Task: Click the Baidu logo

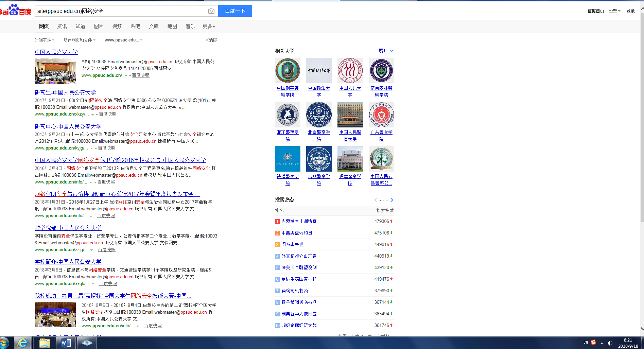Action: pyautogui.click(x=16, y=10)
